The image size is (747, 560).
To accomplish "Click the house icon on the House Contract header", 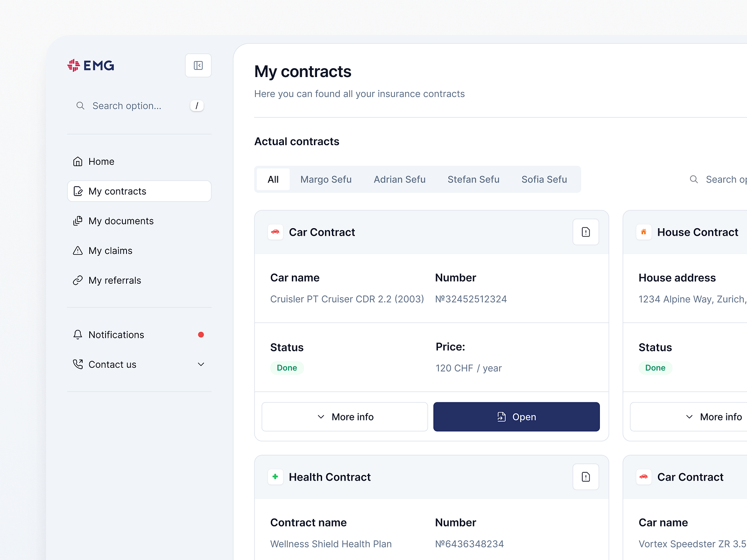I will 644,232.
